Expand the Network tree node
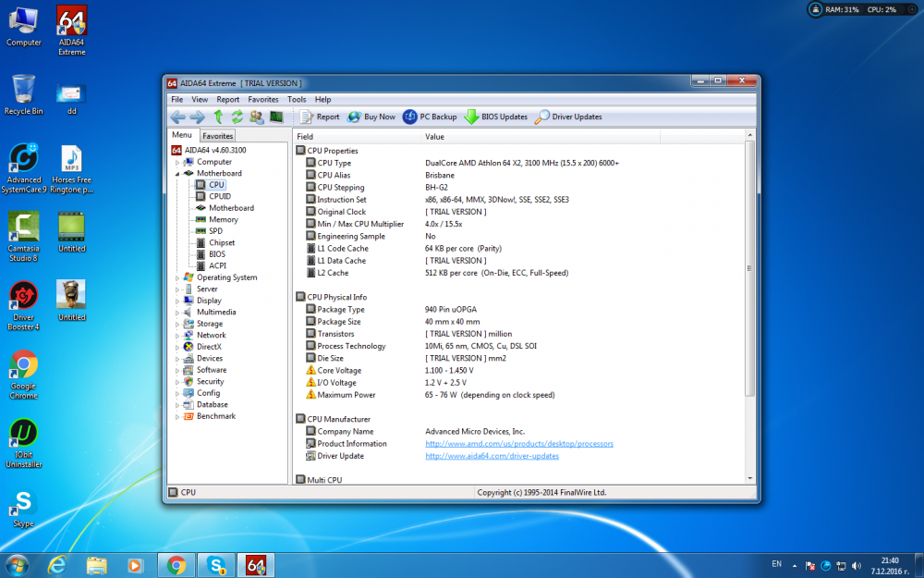Image resolution: width=924 pixels, height=578 pixels. [176, 336]
